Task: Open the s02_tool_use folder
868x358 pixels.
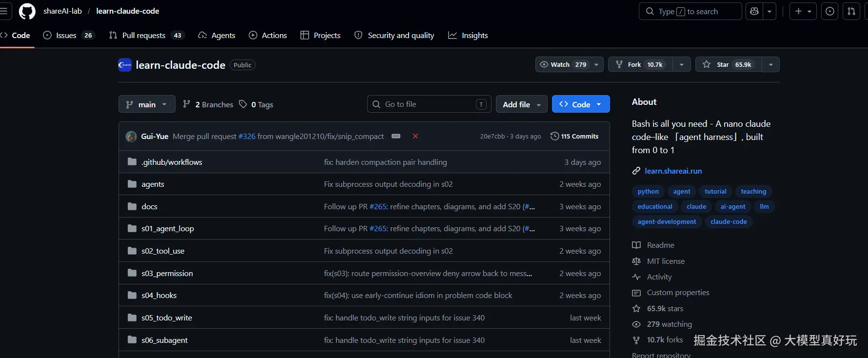Action: 163,251
